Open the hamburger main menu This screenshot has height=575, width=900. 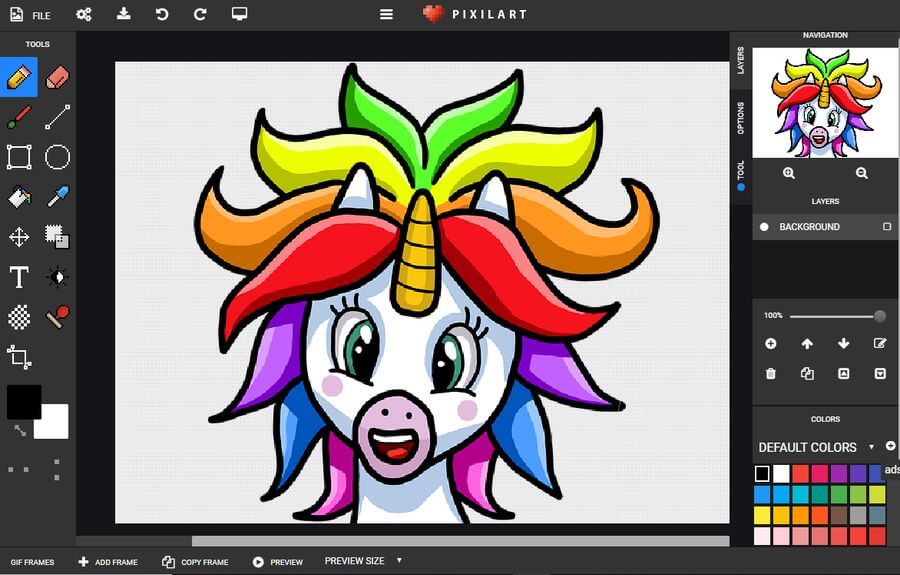(387, 14)
